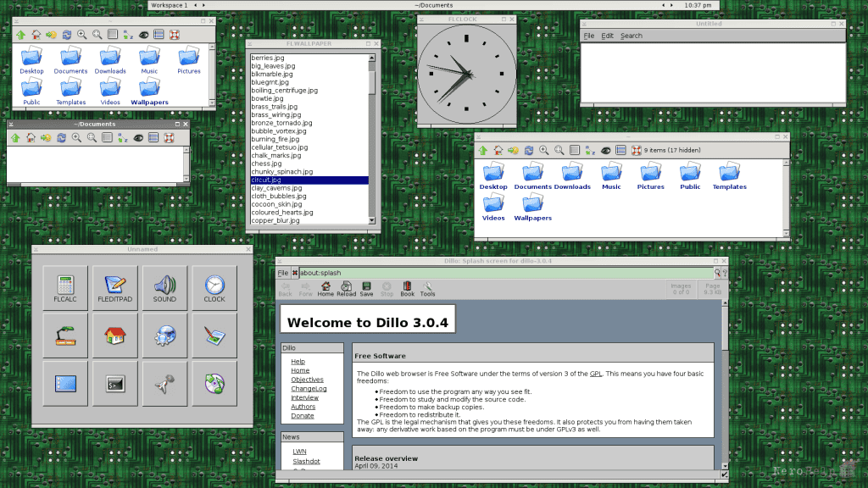Open the LWN news link
868x488 pixels.
(x=299, y=452)
